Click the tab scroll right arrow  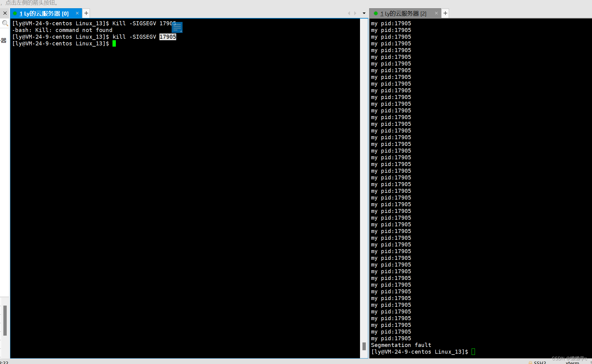(355, 13)
